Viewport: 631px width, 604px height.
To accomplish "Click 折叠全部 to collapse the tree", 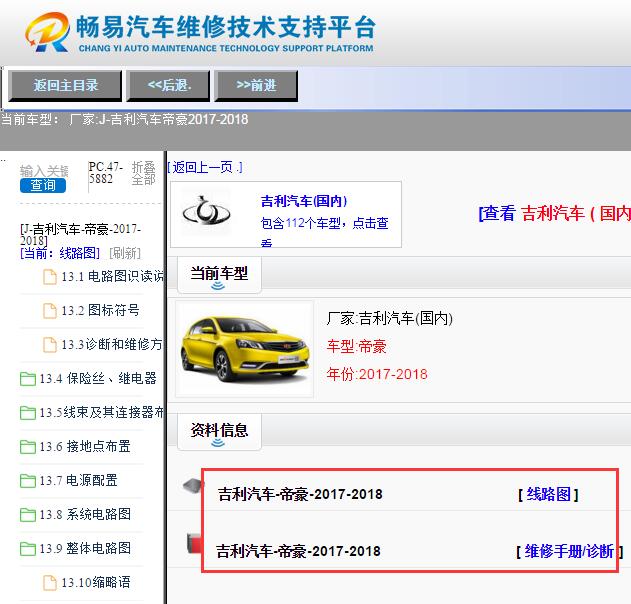I will tap(143, 173).
